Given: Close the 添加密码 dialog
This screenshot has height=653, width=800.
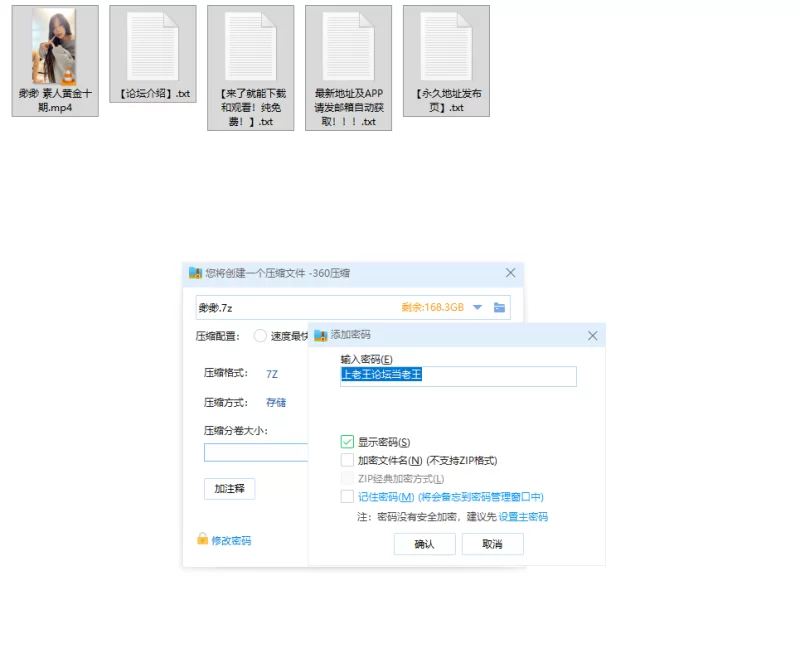Looking at the screenshot, I should click(x=592, y=336).
